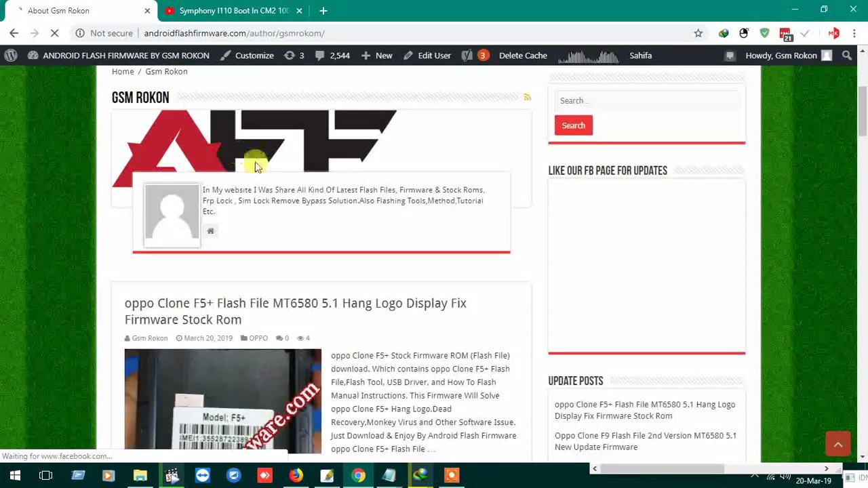868x488 pixels.
Task: Click the red scroll-to-top arrow button
Action: point(838,445)
